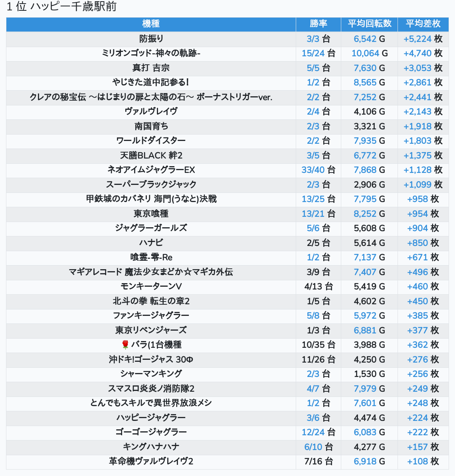This screenshot has width=455, height=476.
Task: Click マギアレコード 魔法少女まどか☆マギカ外伝 name
Action: point(151,272)
